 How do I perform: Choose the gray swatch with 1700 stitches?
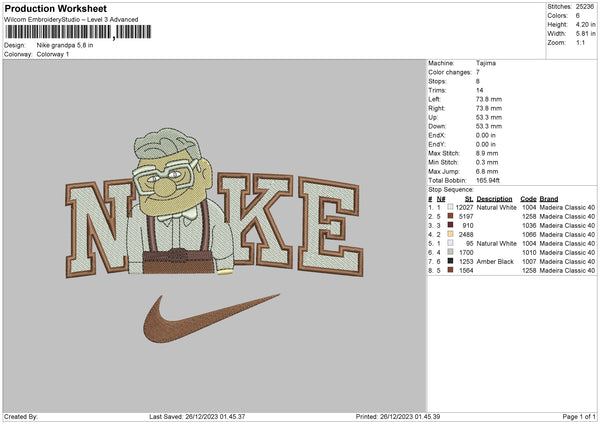[x=450, y=252]
